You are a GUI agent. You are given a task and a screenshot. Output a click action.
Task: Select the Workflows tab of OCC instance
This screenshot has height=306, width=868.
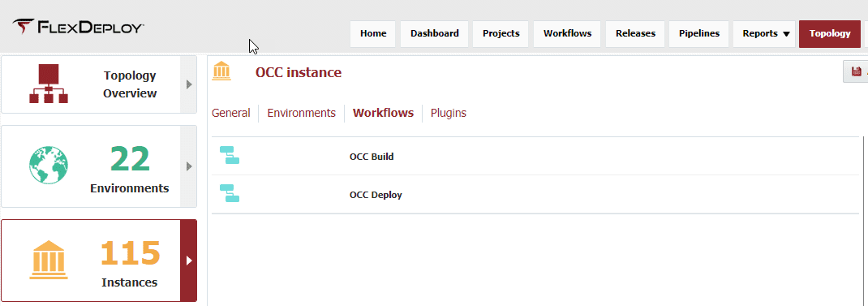tap(383, 113)
